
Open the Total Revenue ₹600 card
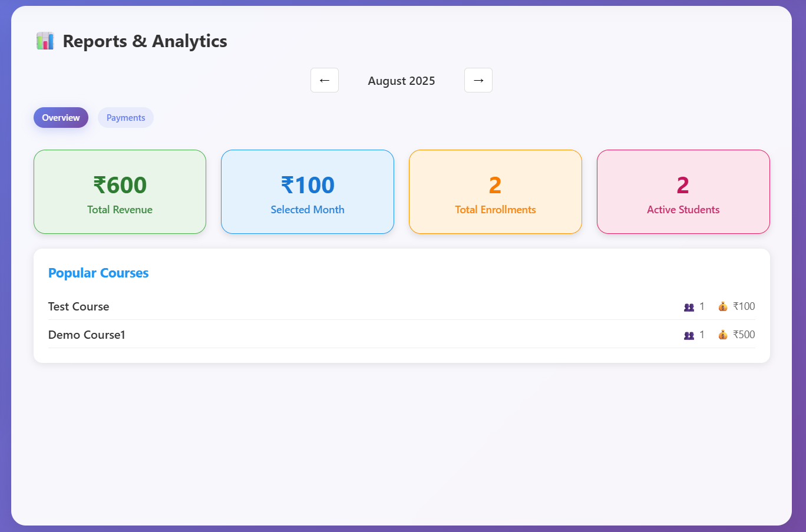tap(120, 191)
